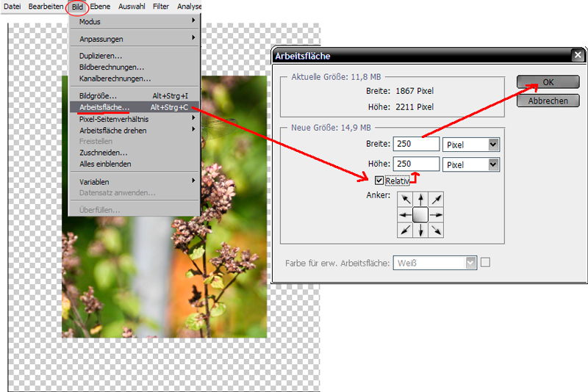Screen dimensions: 588x392
Task: Open the Ebene menu
Action: click(x=99, y=6)
